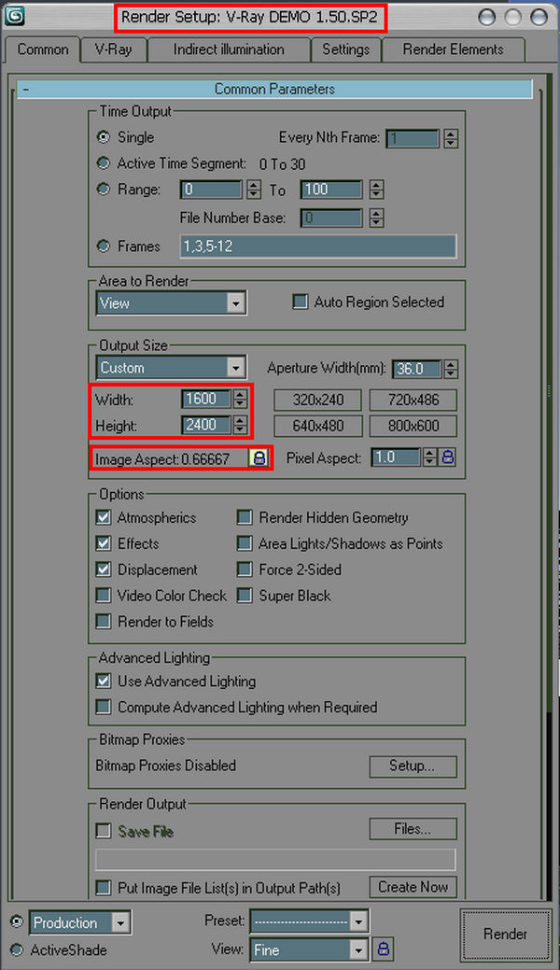Click the Height spinner arrows
Screen dimensions: 560x970
click(240, 425)
